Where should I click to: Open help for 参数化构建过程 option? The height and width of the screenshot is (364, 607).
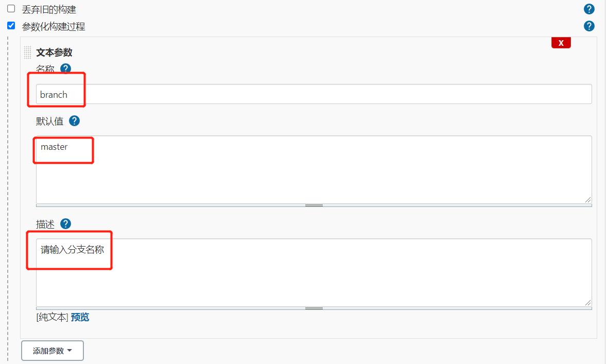tap(589, 26)
